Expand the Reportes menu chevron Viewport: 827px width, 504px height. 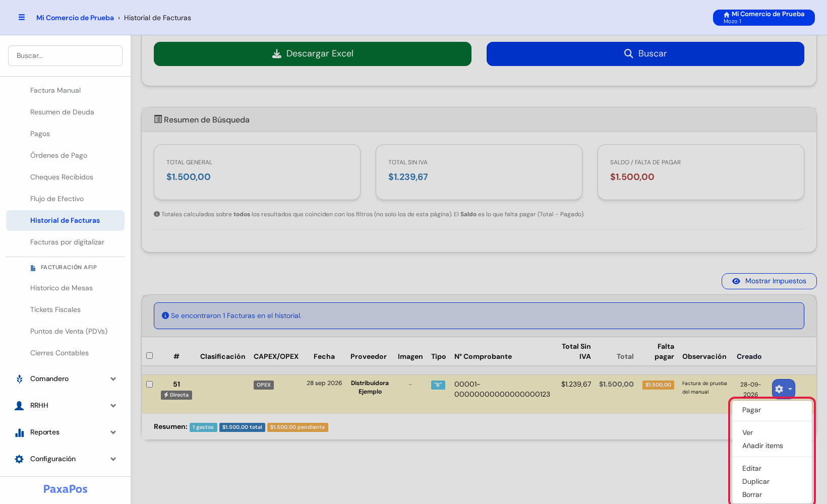(113, 432)
